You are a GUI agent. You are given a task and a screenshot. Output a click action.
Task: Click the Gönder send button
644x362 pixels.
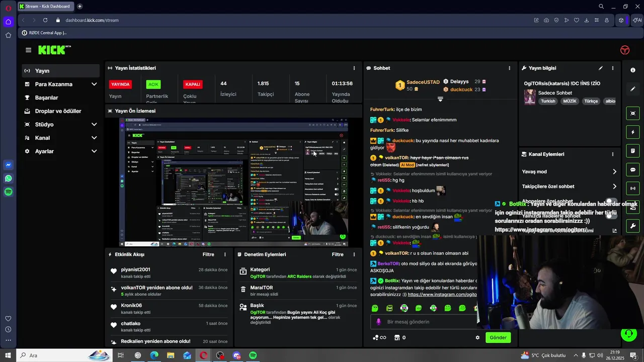[x=498, y=337]
